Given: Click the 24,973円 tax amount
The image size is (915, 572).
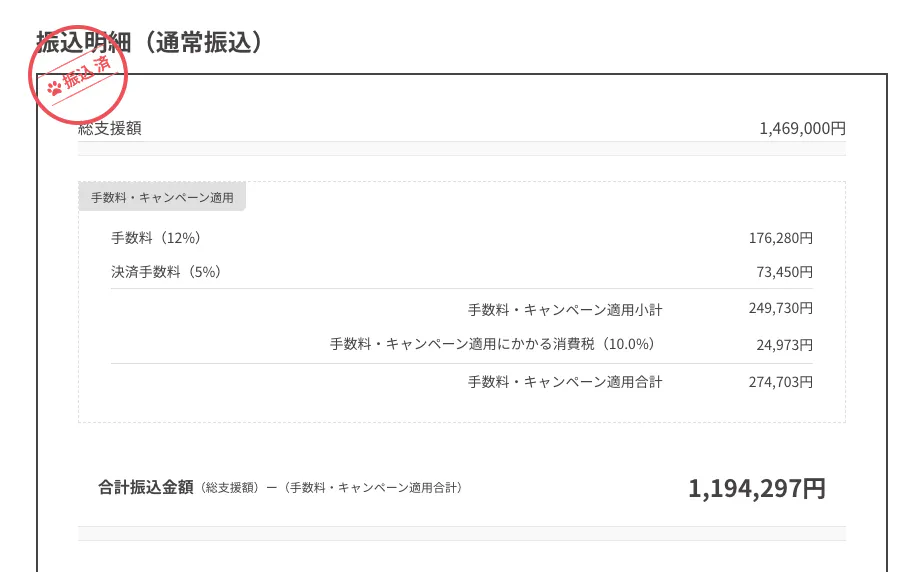Looking at the screenshot, I should coord(784,345).
